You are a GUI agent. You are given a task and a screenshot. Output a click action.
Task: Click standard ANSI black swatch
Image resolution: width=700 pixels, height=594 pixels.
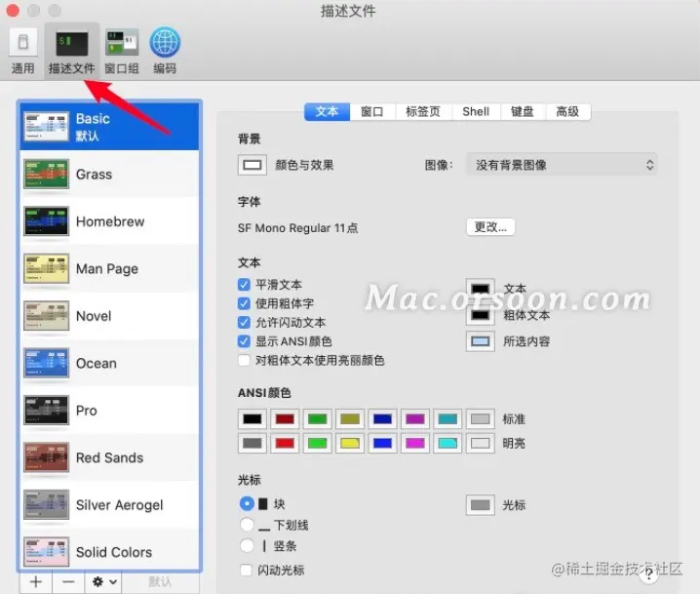point(253,419)
